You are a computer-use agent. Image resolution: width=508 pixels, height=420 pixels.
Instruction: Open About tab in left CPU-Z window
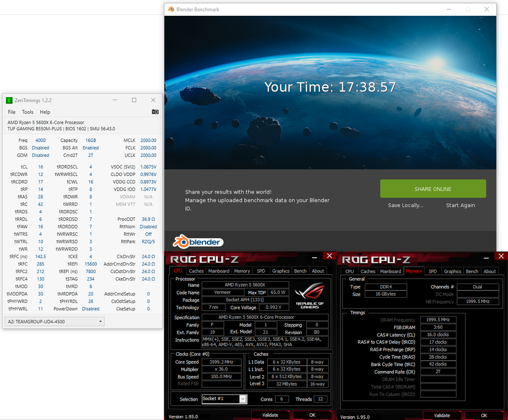pyautogui.click(x=318, y=271)
